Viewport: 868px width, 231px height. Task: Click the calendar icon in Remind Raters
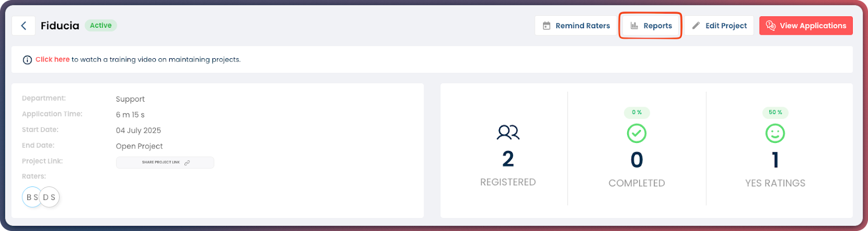tap(546, 26)
